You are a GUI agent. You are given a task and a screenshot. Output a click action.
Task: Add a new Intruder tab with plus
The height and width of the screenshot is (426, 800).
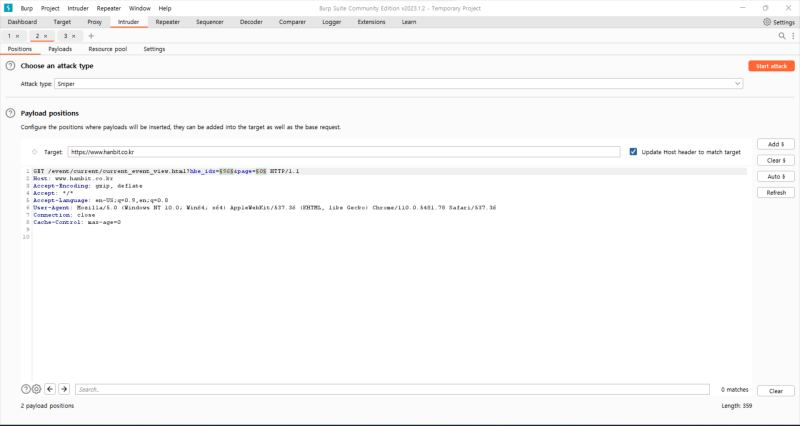tap(91, 36)
